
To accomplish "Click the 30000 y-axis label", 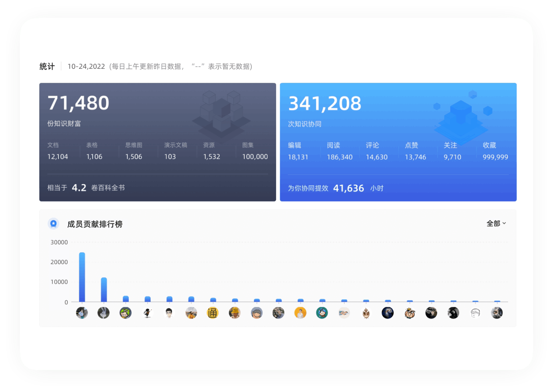I will point(59,242).
